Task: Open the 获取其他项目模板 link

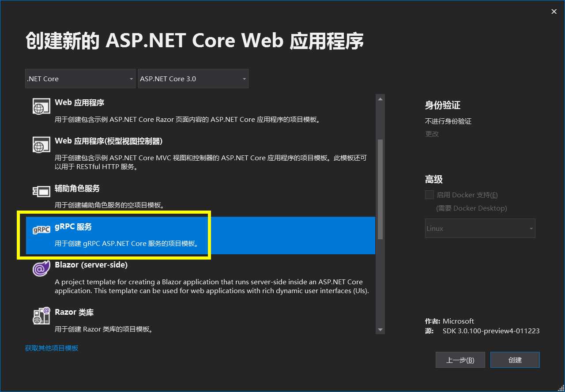Action: coord(52,348)
